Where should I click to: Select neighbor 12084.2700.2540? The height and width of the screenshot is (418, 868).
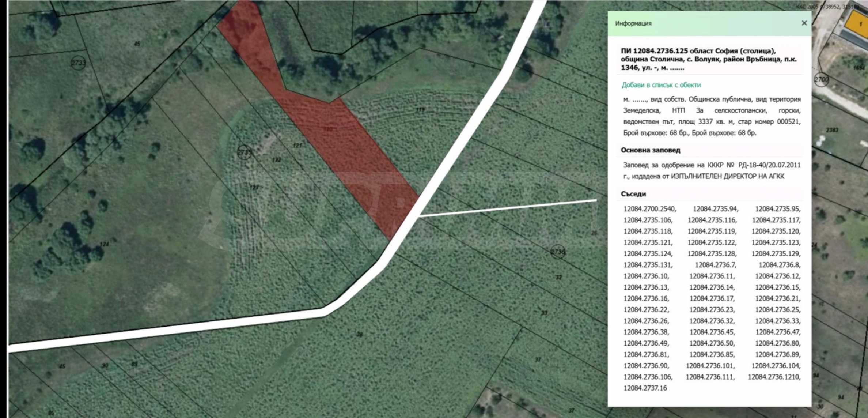coord(650,209)
